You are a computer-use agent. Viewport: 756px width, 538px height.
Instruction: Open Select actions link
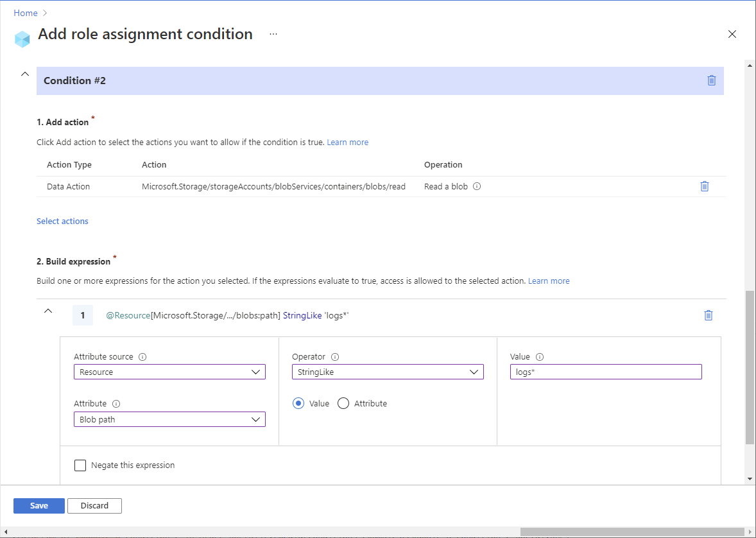pyautogui.click(x=62, y=221)
